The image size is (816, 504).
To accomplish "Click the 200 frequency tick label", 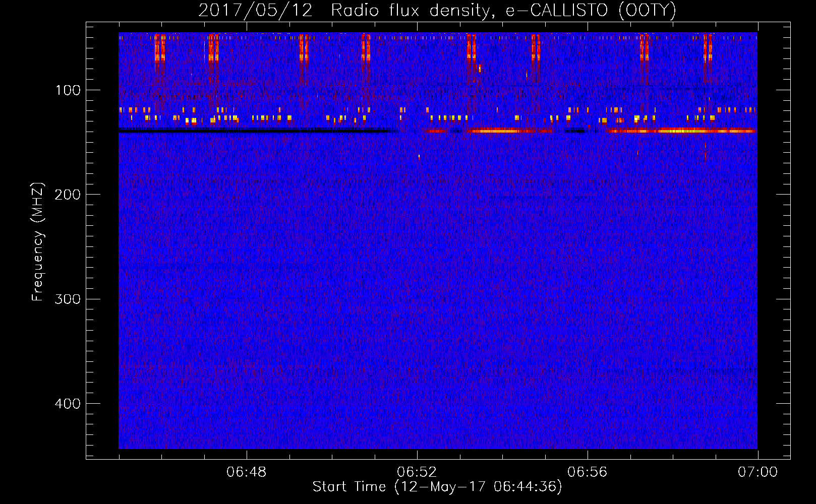I will 68,195.
